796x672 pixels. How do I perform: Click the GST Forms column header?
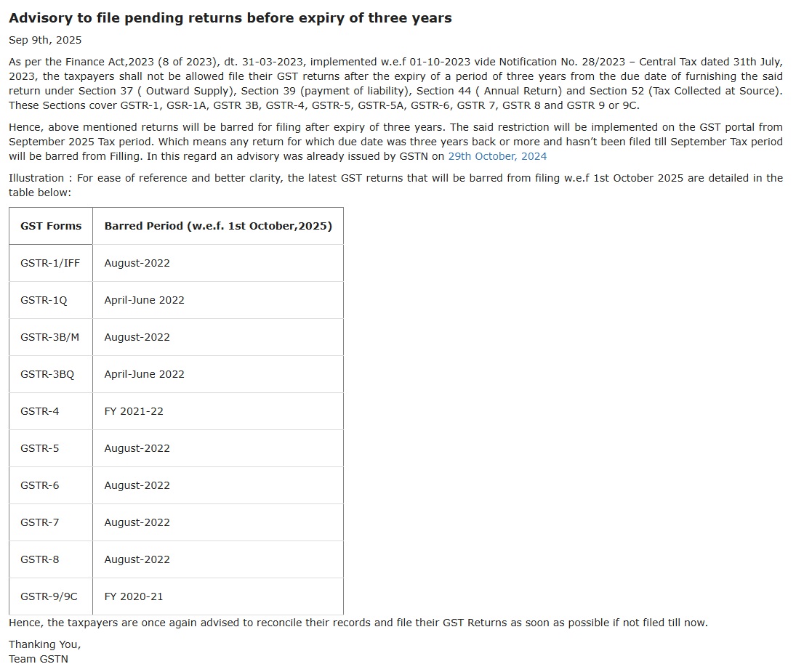coord(51,226)
